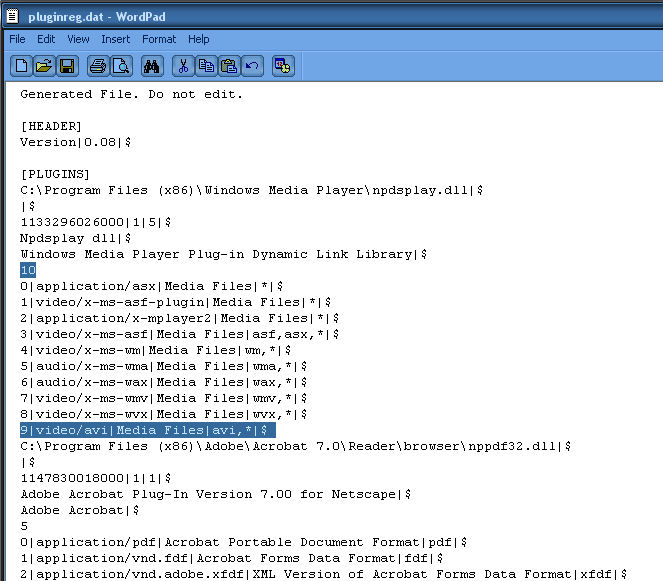Open the View menu
663x581 pixels.
78,39
